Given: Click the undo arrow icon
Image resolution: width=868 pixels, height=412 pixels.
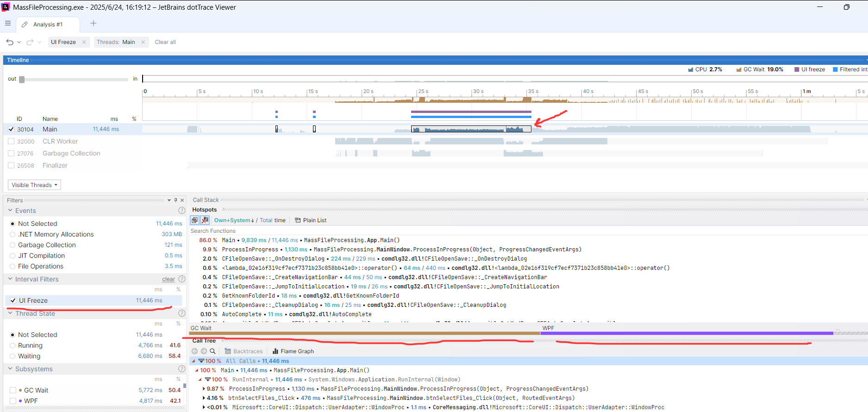Looking at the screenshot, I should [10, 42].
